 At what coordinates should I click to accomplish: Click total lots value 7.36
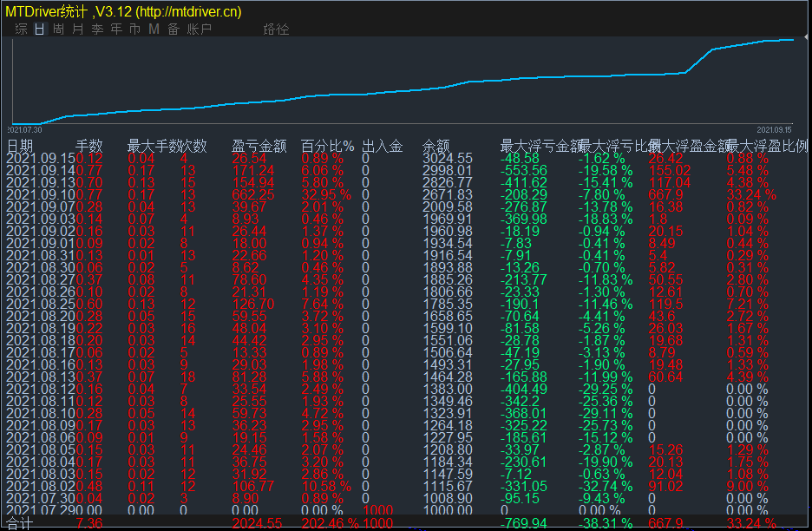pyautogui.click(x=89, y=523)
